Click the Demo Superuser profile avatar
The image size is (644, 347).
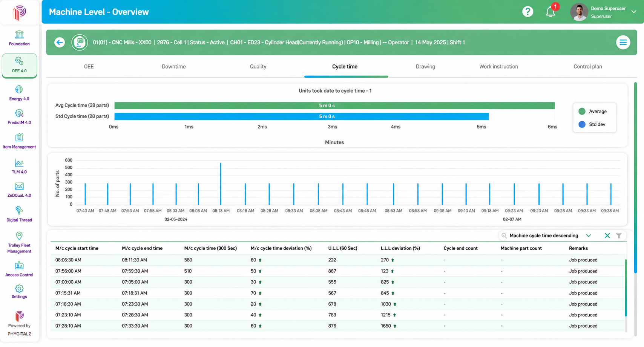(579, 12)
